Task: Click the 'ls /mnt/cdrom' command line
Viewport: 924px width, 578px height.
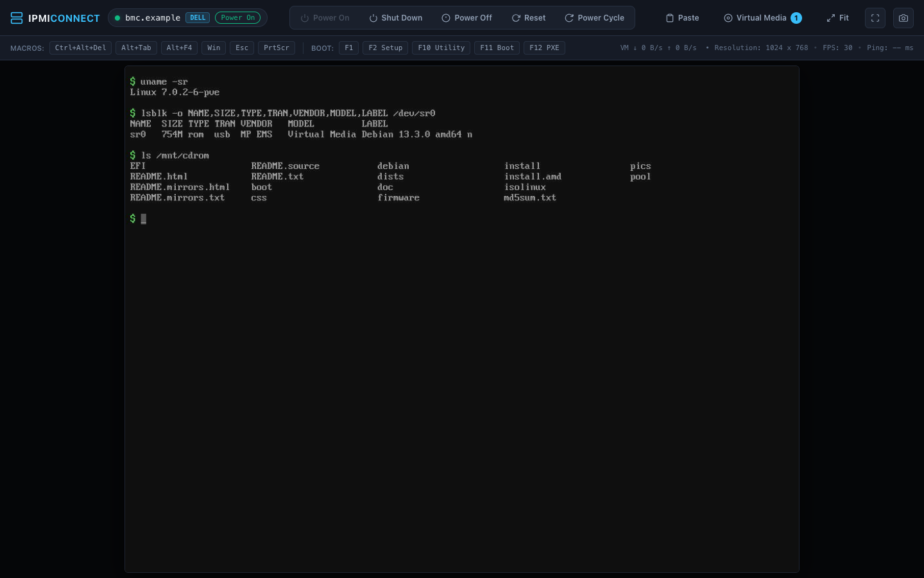Action: (169, 155)
